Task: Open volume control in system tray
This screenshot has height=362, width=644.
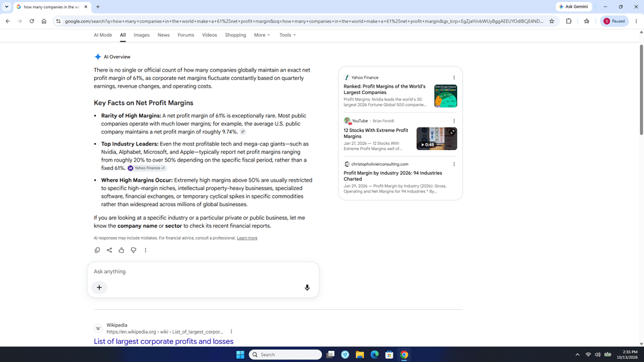Action: coord(598,355)
